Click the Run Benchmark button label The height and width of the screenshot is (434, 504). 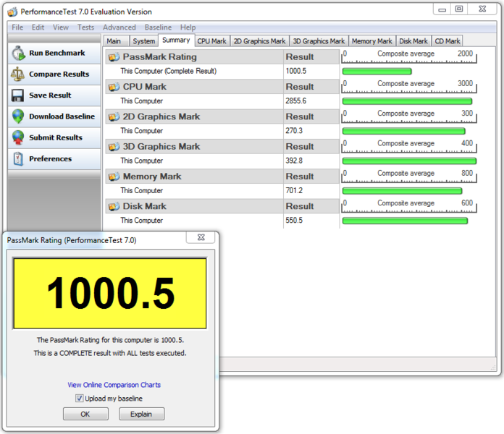[57, 53]
